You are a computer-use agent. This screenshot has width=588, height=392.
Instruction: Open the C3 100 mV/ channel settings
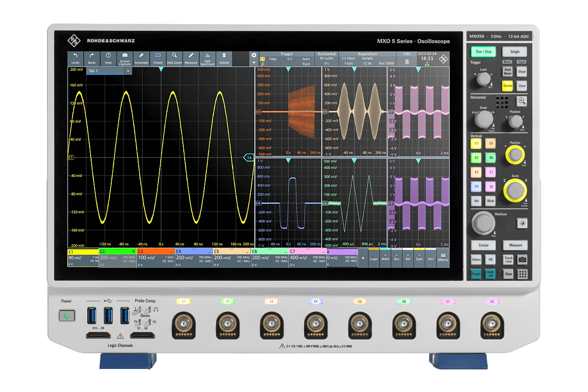155,258
